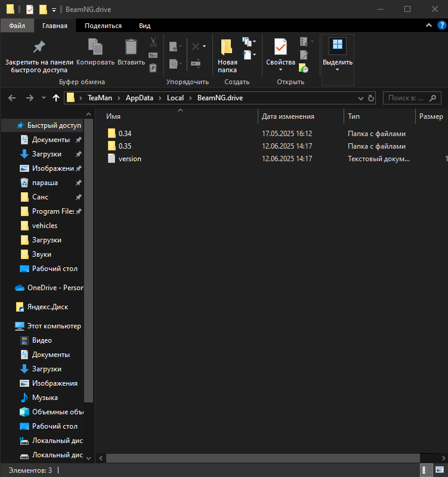Click the help question mark icon
Screen dimensions: 448x477
click(442, 25)
